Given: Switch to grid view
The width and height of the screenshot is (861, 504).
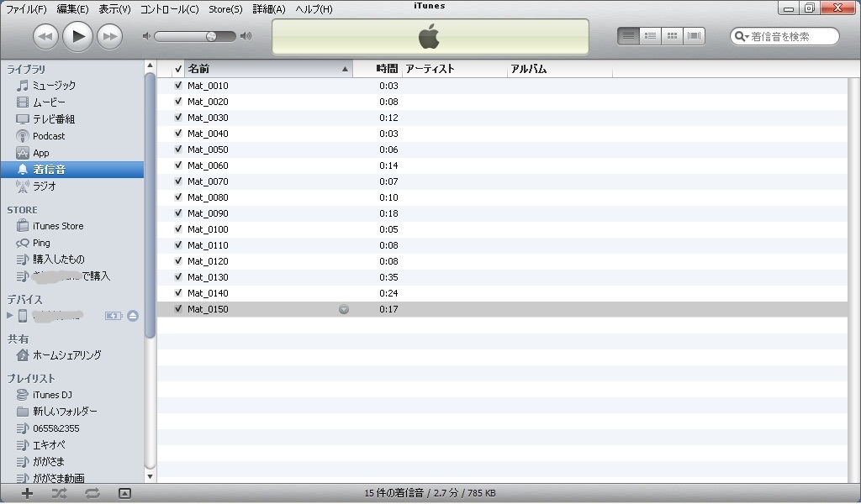Looking at the screenshot, I should coord(672,36).
